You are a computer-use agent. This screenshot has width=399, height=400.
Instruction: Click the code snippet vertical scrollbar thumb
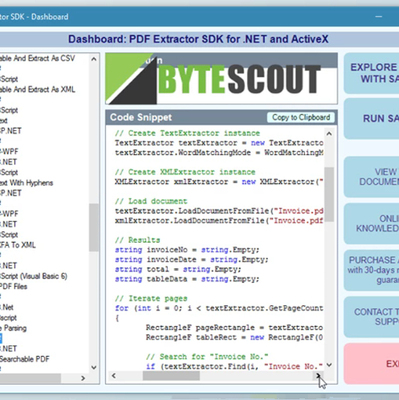pos(329,194)
